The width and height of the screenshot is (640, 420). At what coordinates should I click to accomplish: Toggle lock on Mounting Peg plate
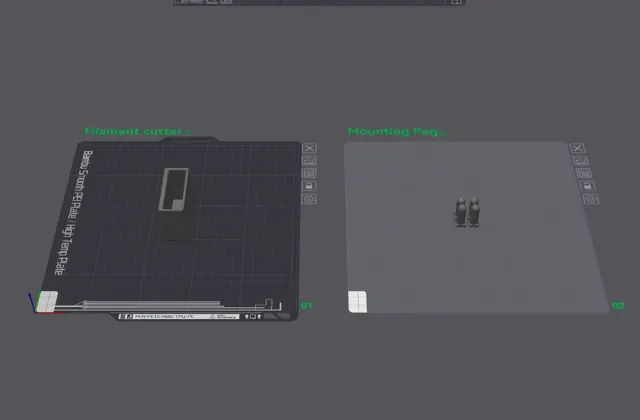[x=587, y=186]
